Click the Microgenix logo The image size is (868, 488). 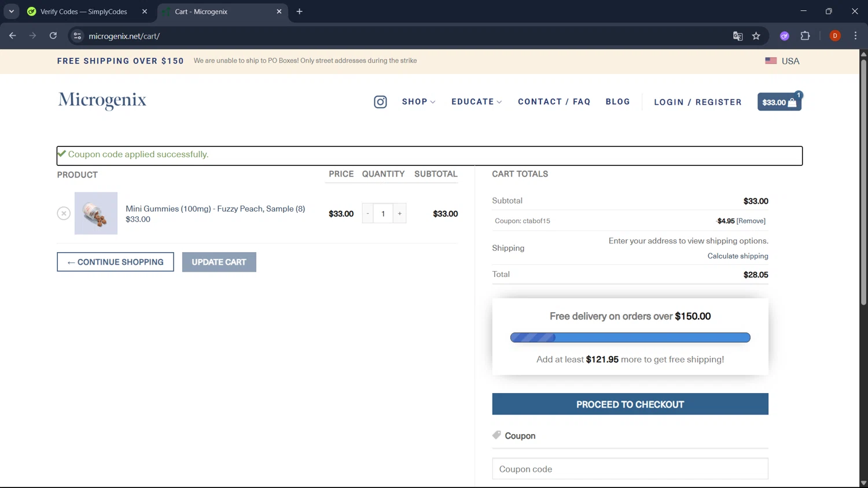click(102, 101)
